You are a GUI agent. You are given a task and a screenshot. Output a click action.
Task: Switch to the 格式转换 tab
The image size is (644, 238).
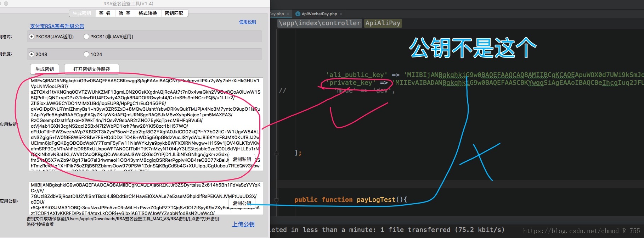pos(148,13)
